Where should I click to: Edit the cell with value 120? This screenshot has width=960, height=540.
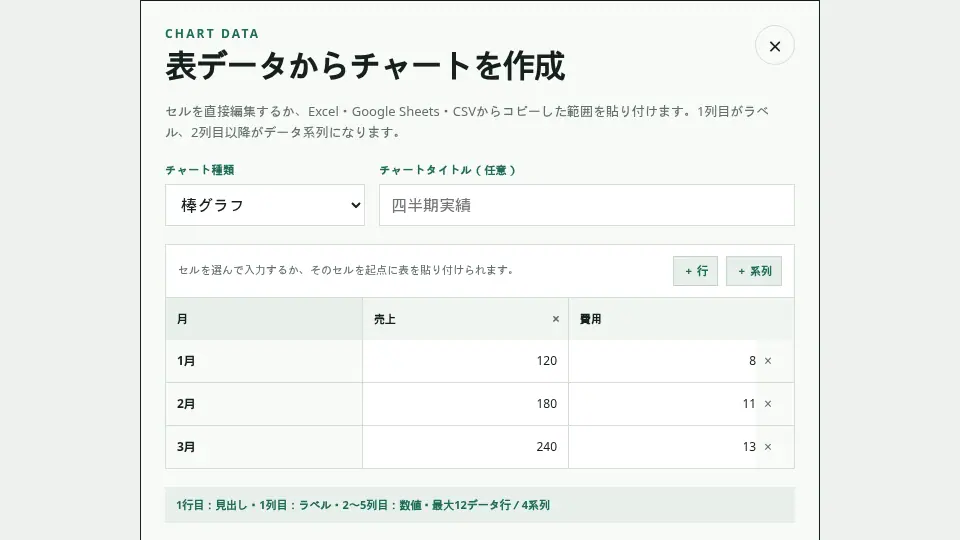[x=465, y=361]
